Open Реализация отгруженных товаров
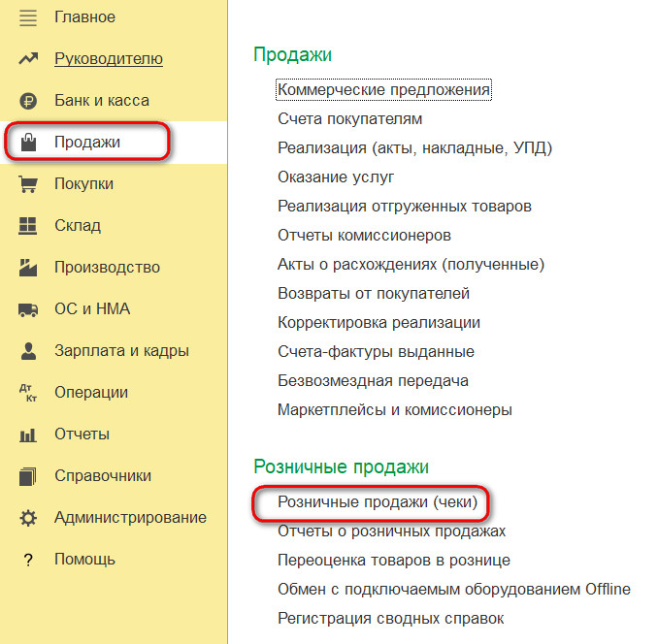 tap(405, 207)
